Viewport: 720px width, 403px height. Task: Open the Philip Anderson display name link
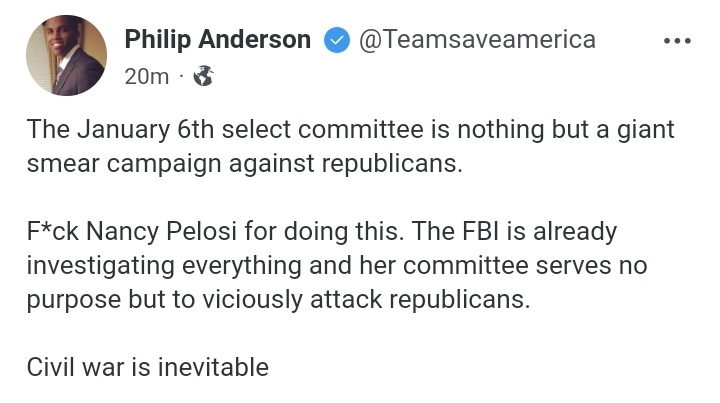coord(218,39)
